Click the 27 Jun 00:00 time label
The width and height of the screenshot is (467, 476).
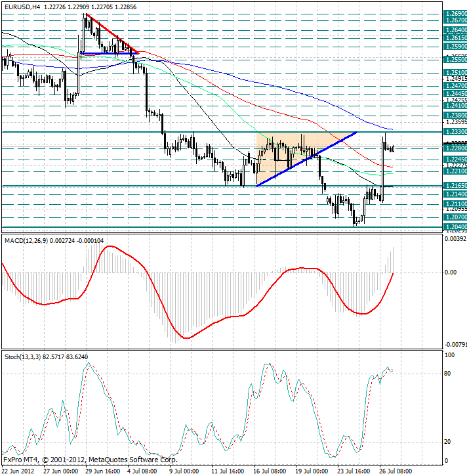coord(60,471)
